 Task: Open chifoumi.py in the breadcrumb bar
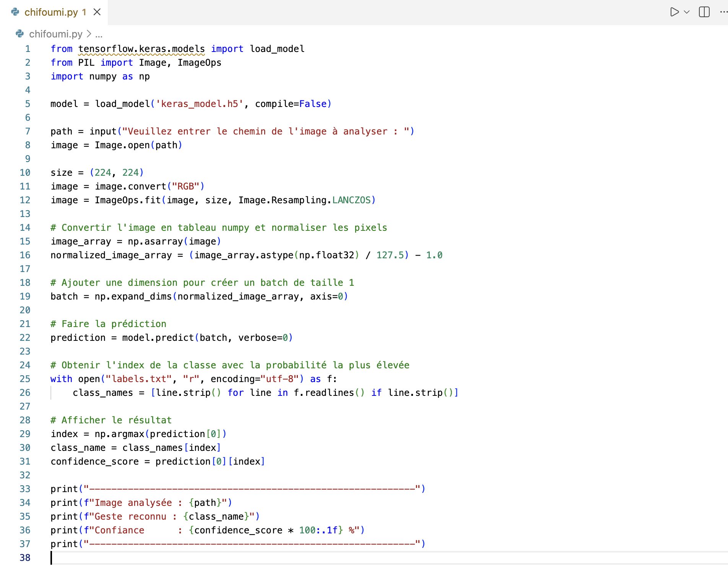pos(56,34)
